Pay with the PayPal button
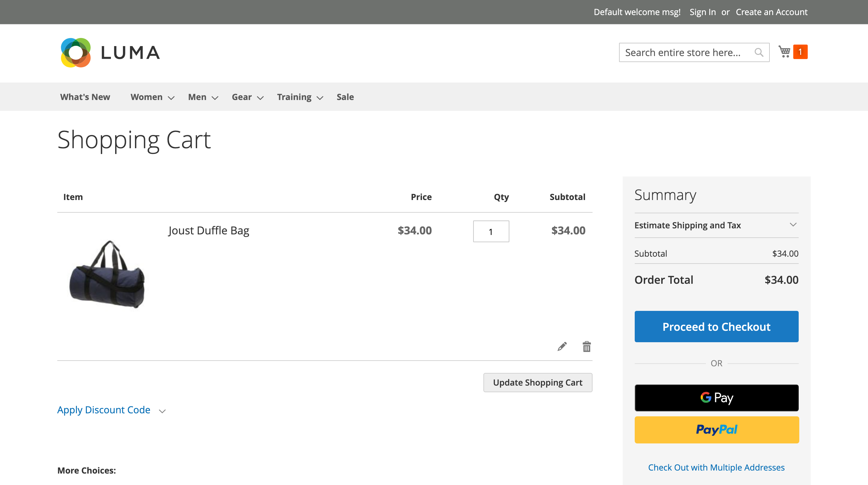The height and width of the screenshot is (485, 868). pyautogui.click(x=716, y=430)
